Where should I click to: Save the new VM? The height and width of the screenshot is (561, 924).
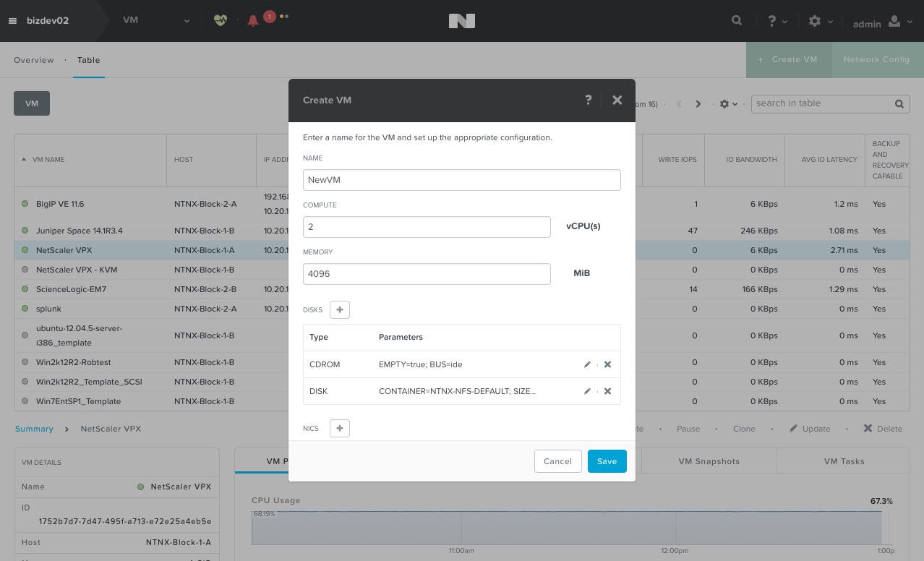coord(607,461)
